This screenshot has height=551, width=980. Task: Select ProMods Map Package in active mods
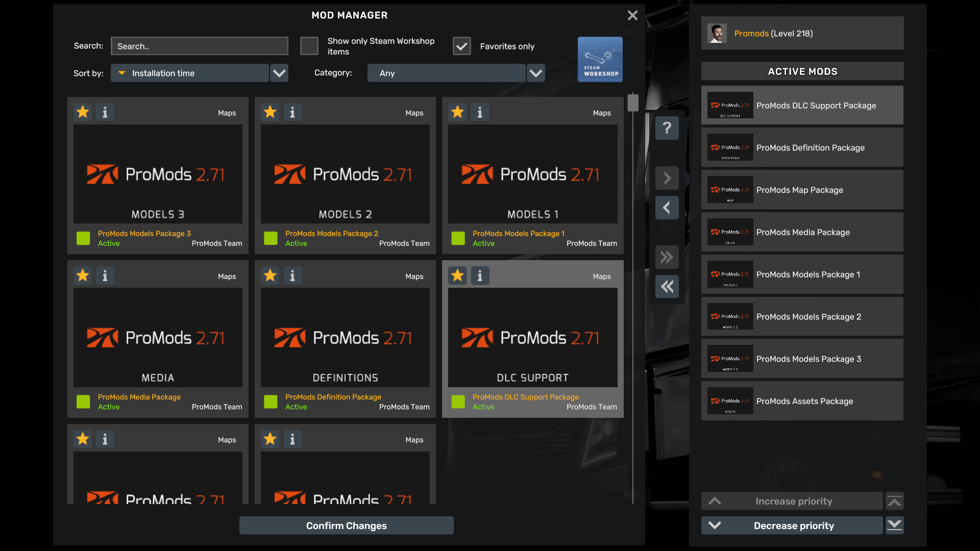click(802, 190)
